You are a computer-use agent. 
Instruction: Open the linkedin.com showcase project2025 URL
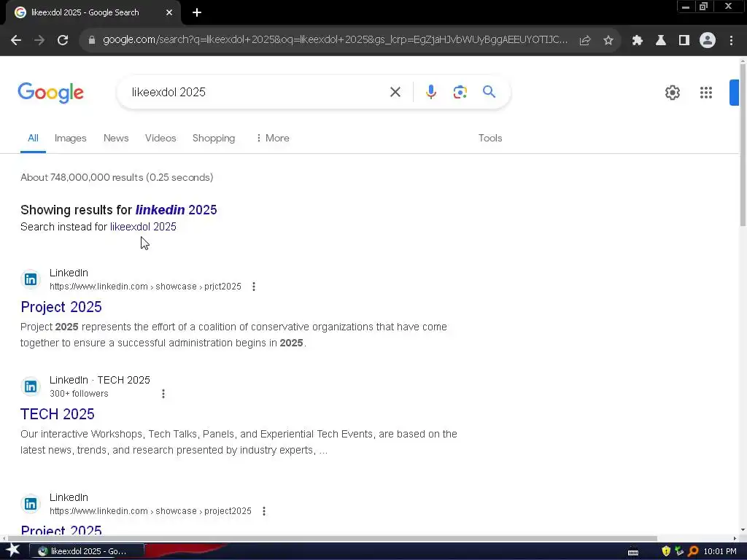(150, 511)
